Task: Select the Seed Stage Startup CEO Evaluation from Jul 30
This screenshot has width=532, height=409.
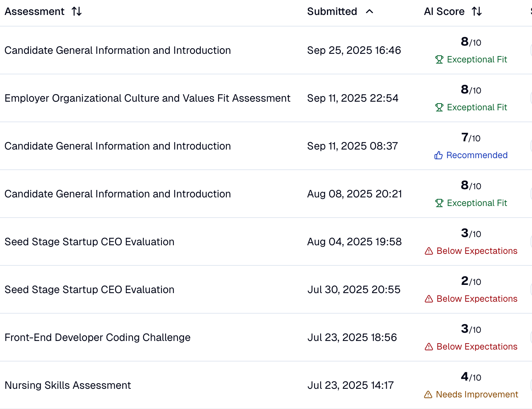Action: [x=89, y=289]
